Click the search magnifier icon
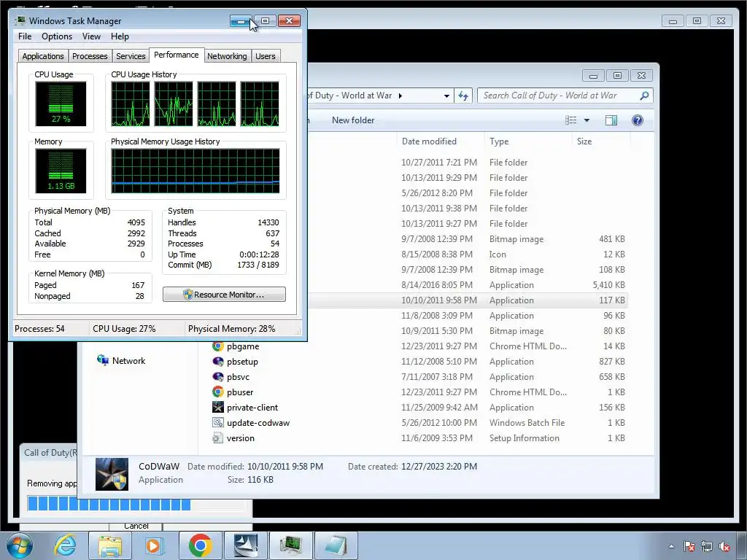This screenshot has width=747, height=560. click(x=644, y=96)
